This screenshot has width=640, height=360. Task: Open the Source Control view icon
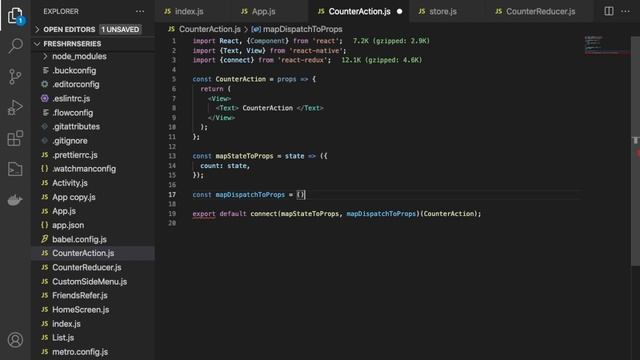tap(16, 77)
